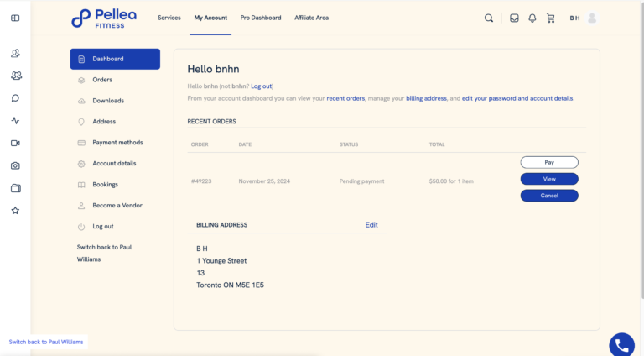This screenshot has width=644, height=356.
Task: Click the Orders stack icon
Action: 81,80
